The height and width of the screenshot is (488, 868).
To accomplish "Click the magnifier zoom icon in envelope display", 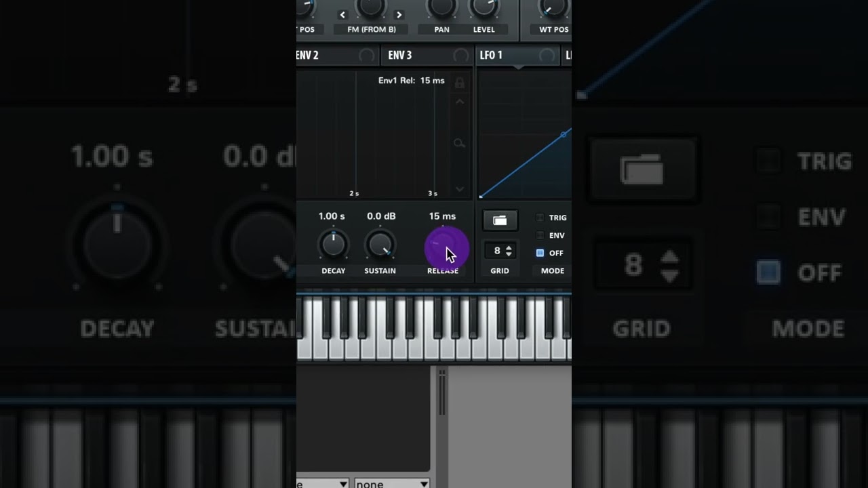I will pos(460,143).
